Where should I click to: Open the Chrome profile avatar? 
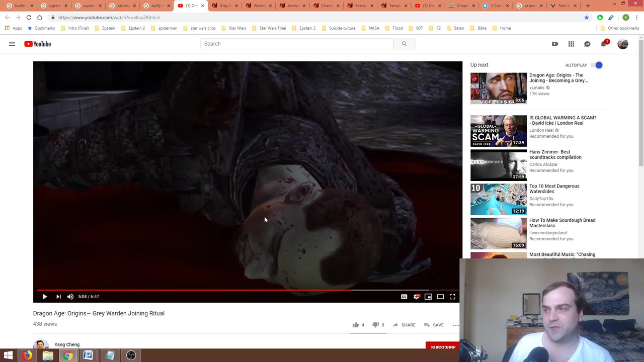point(626,17)
